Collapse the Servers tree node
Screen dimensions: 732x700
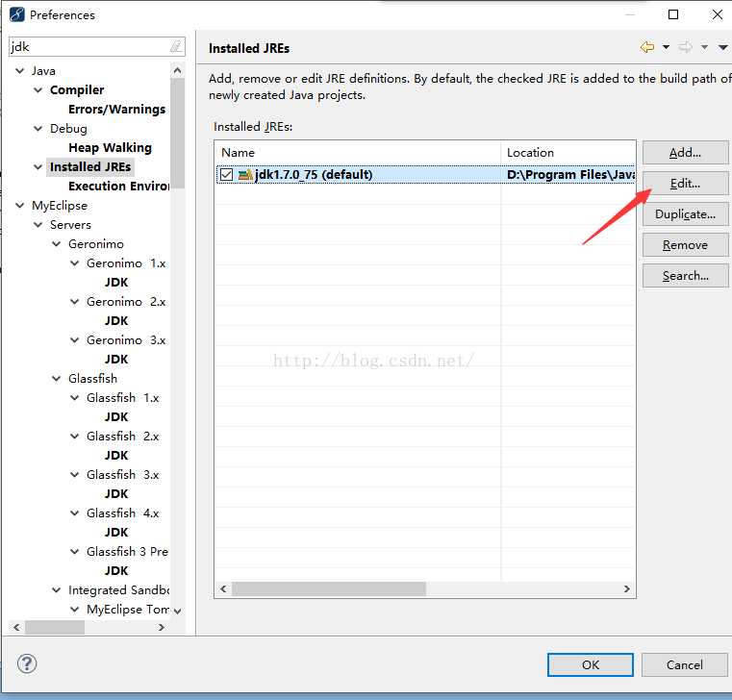[38, 224]
